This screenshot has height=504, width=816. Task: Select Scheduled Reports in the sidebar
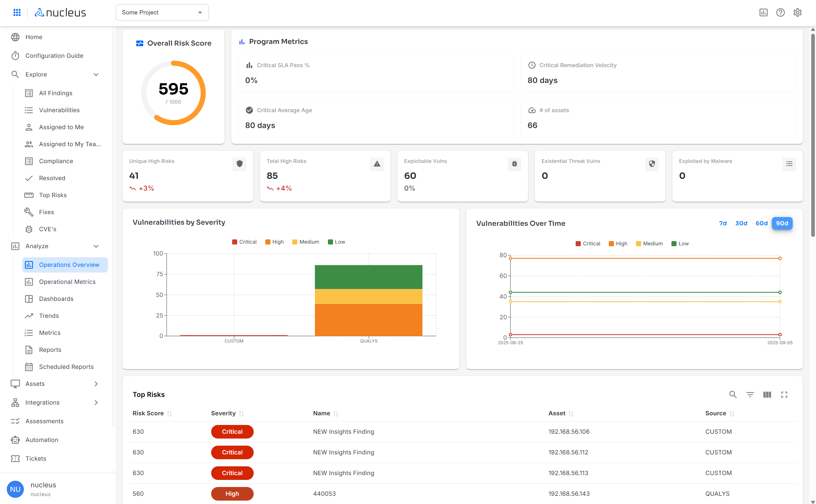pos(66,367)
